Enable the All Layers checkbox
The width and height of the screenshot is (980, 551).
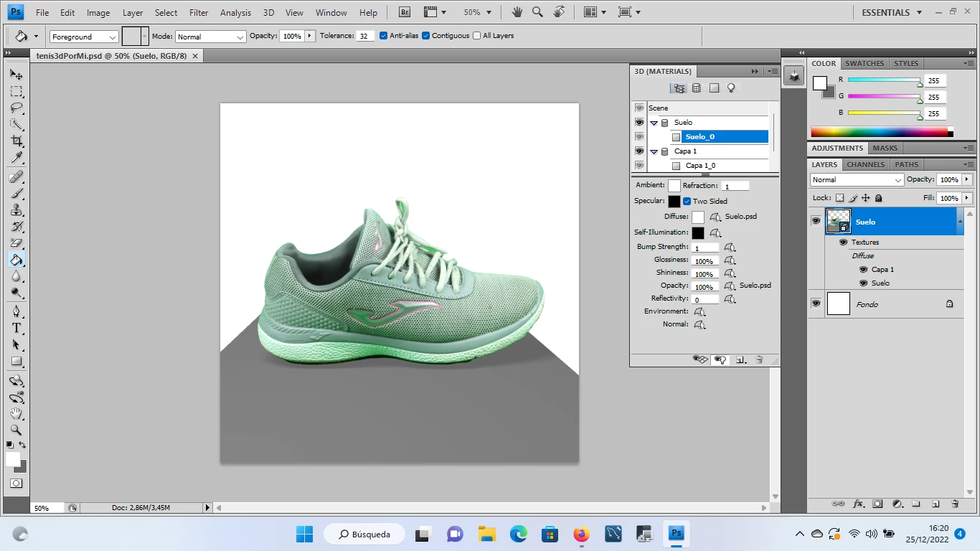click(x=476, y=36)
